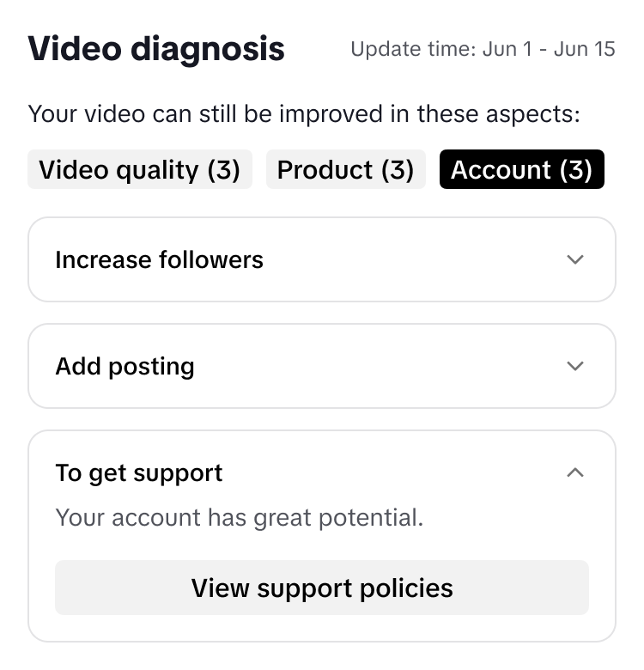
Task: Click the To get support title text
Action: click(139, 472)
